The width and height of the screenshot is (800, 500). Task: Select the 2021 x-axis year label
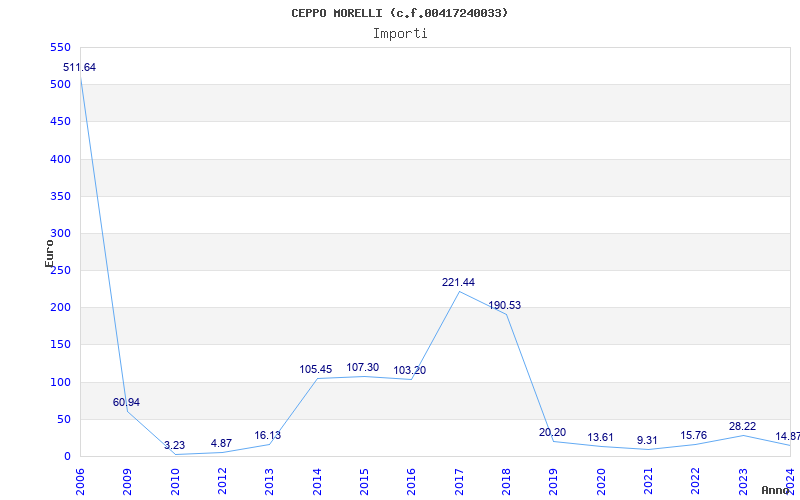click(648, 482)
